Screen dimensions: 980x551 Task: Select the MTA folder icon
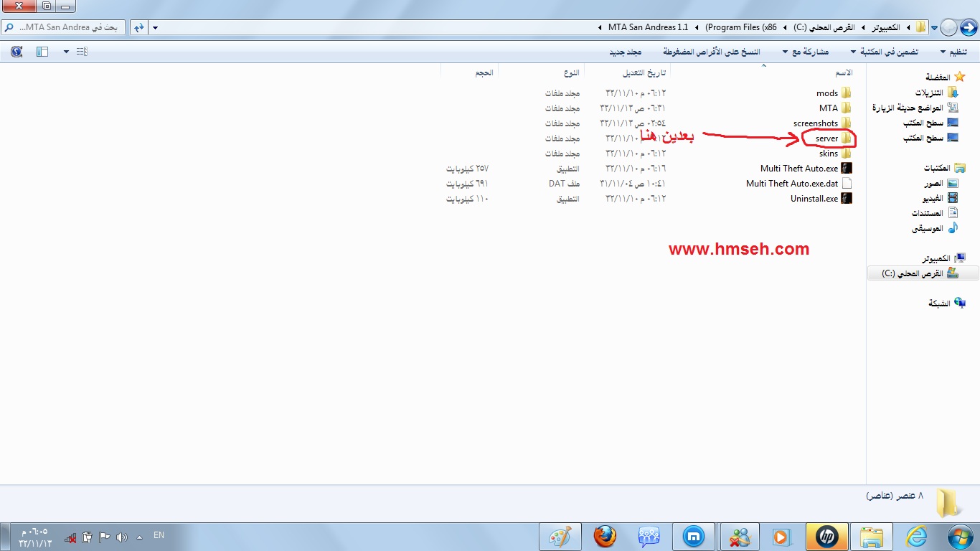pos(847,108)
